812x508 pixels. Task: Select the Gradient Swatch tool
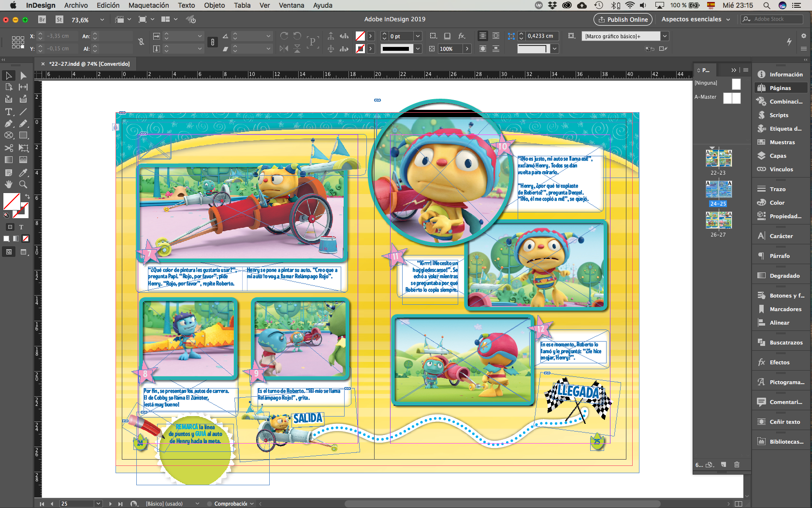pos(9,160)
